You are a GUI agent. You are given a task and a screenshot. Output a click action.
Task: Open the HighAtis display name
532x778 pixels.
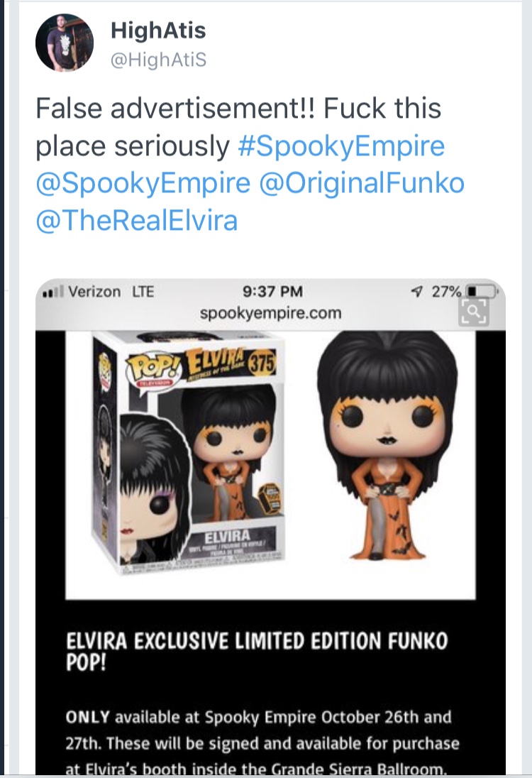pos(158,31)
